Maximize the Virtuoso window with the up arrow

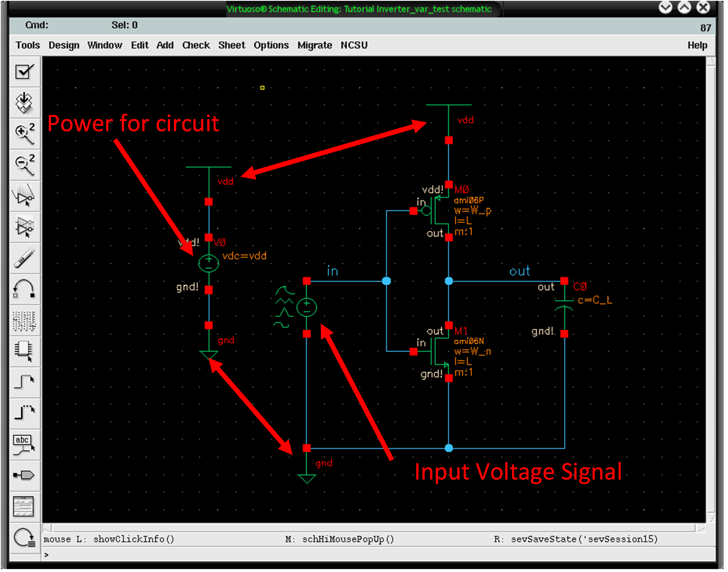click(x=685, y=7)
